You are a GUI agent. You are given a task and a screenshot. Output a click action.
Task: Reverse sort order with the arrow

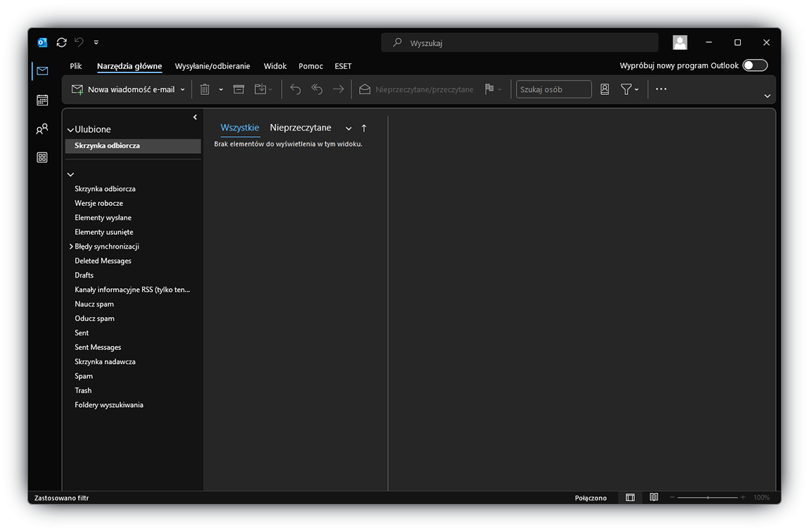coord(364,129)
